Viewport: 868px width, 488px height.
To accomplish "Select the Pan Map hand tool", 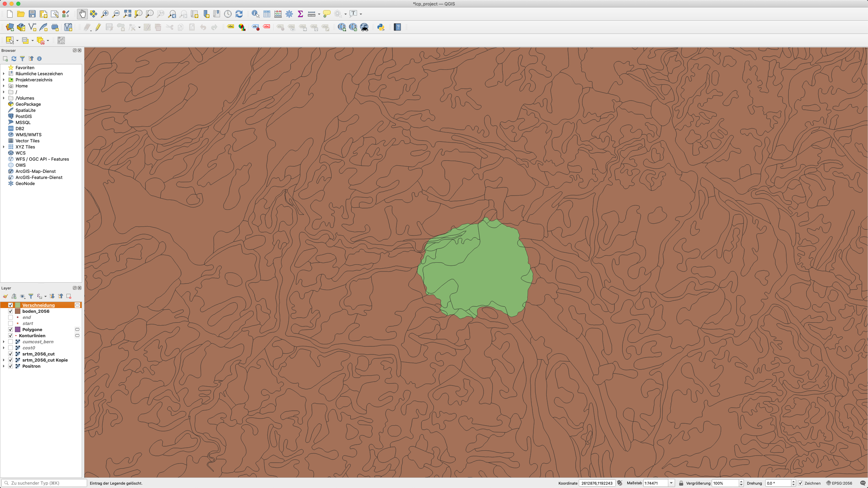I will [82, 14].
